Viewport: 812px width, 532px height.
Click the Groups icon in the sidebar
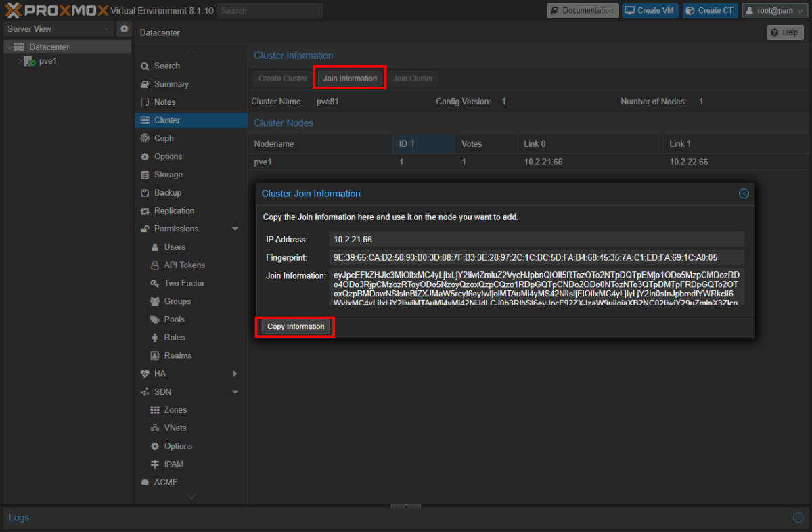click(x=155, y=301)
